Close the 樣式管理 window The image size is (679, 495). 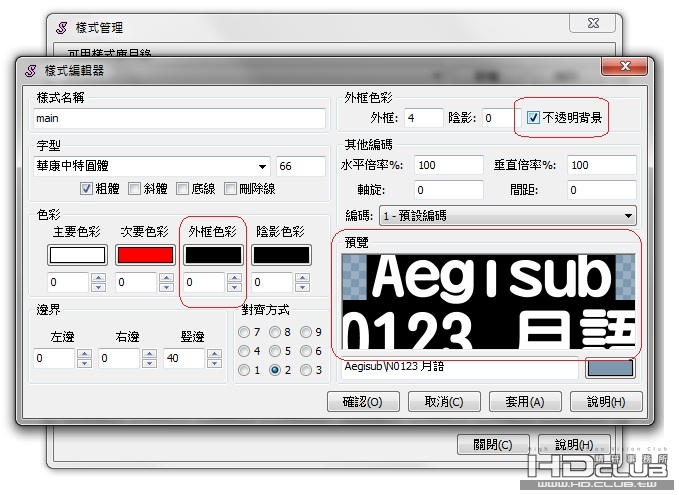(593, 23)
